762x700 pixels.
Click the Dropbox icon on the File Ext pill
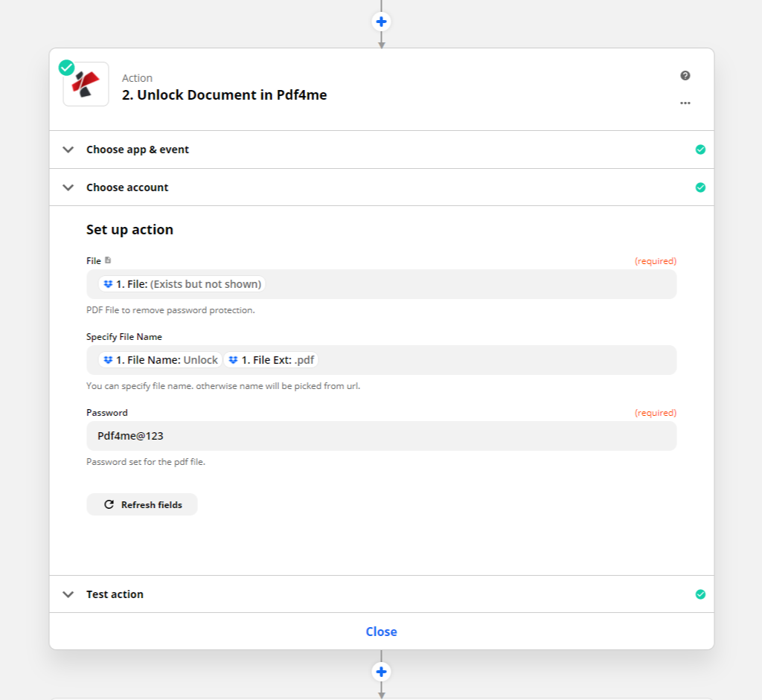(232, 359)
